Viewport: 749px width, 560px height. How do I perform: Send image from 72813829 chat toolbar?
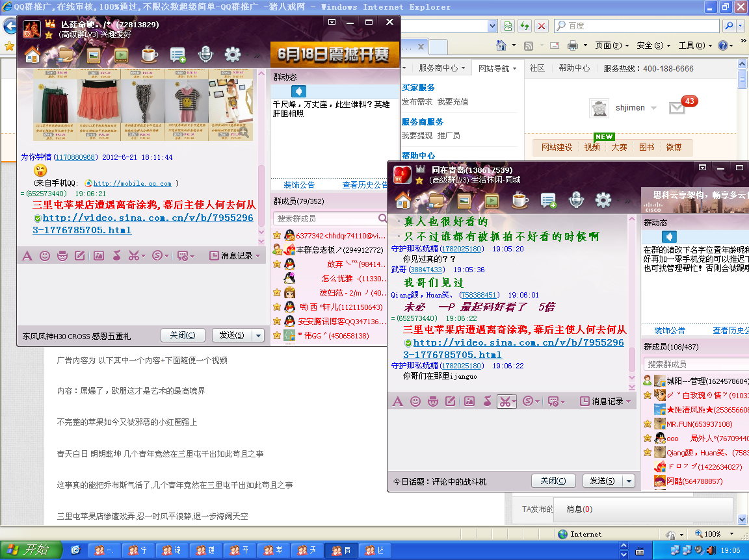coord(99,256)
